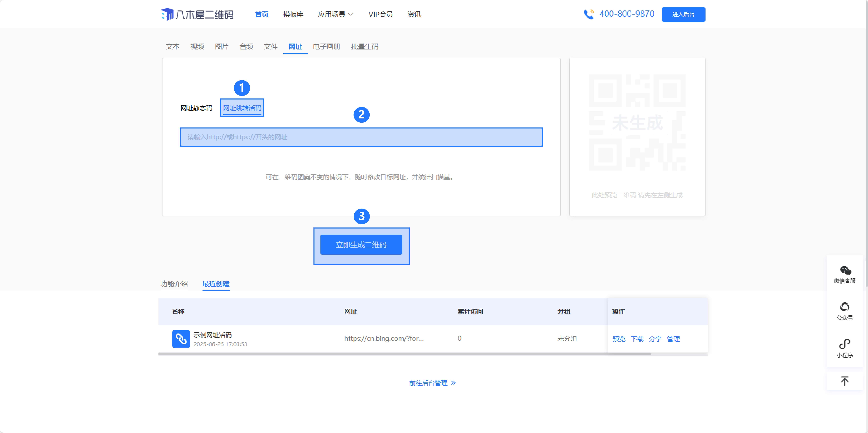Click the blue link icon of 示例网址活码
This screenshot has width=868, height=433.
tap(181, 339)
